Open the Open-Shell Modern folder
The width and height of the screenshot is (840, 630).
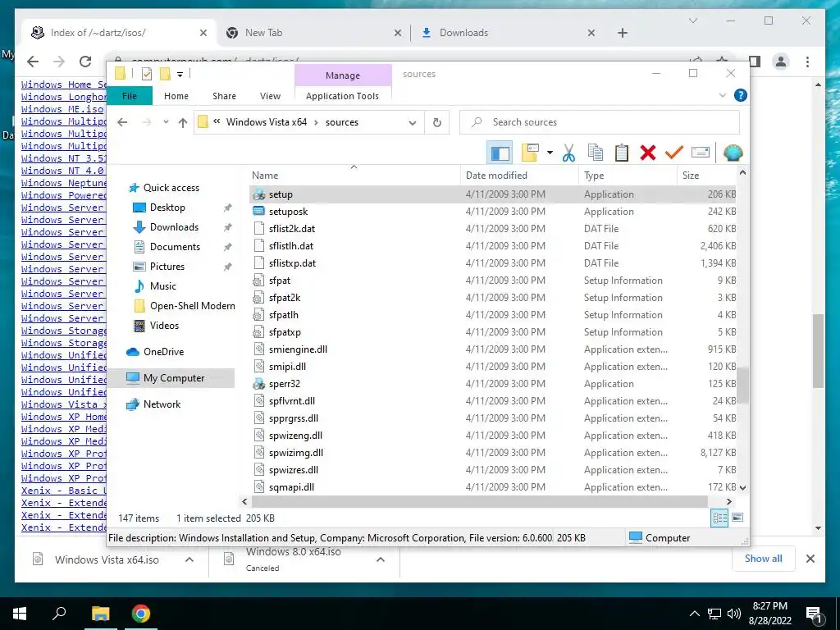point(192,306)
